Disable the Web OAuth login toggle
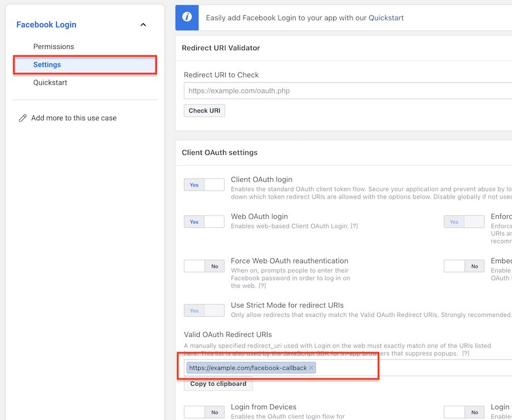 click(204, 222)
